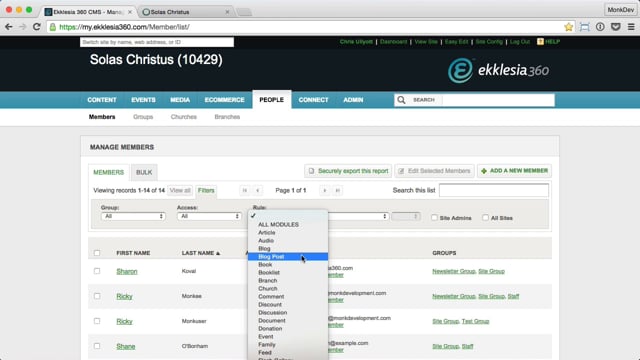Open the CONTENT navigation tab

102,100
